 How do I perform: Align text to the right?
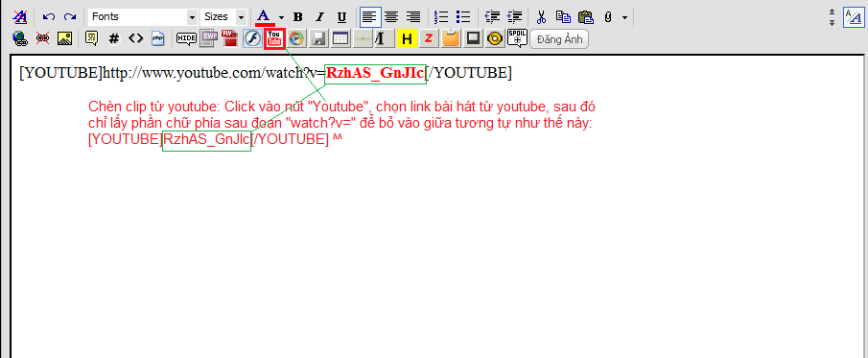coord(413,17)
